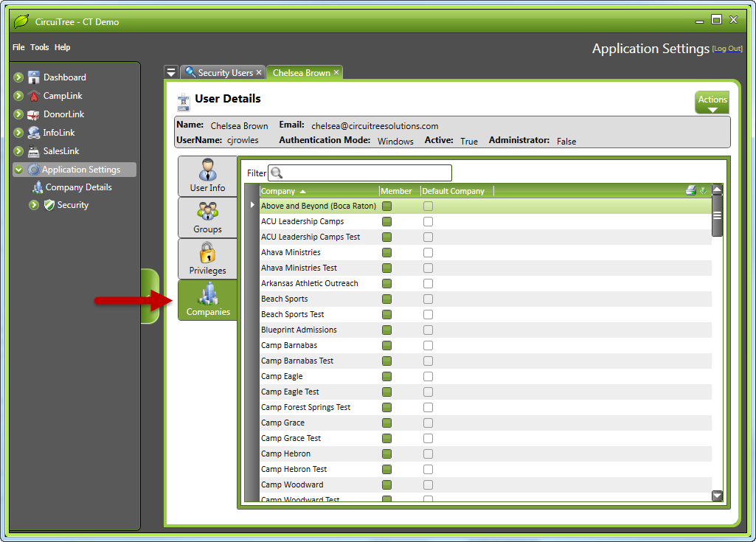Click the Log Out link
This screenshot has width=756, height=542.
[726, 49]
